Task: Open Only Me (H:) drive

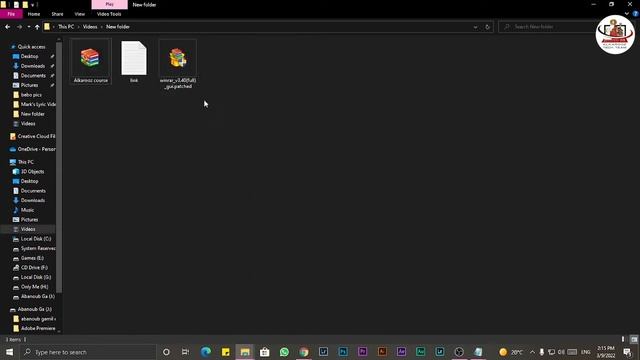Action: [x=34, y=287]
